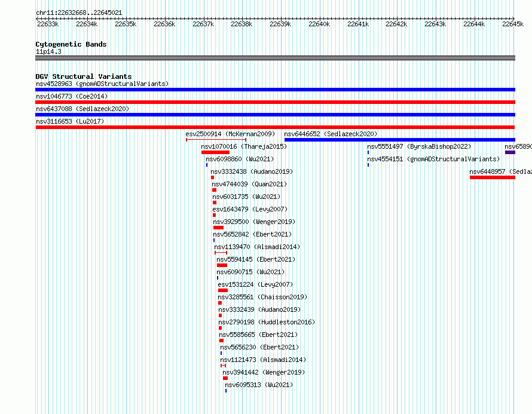Click the chr11:22632668..22645021 coordinates text

pos(79,13)
